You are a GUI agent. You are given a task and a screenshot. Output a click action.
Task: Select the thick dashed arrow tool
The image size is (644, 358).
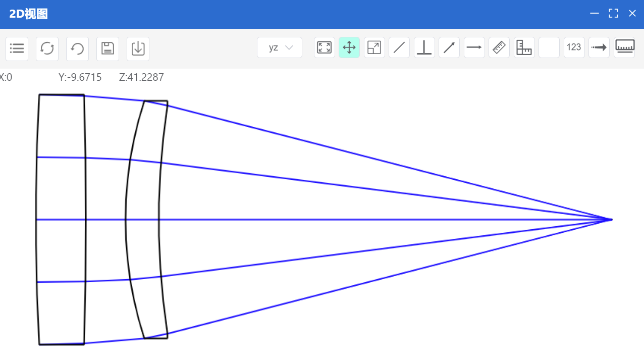click(x=599, y=47)
